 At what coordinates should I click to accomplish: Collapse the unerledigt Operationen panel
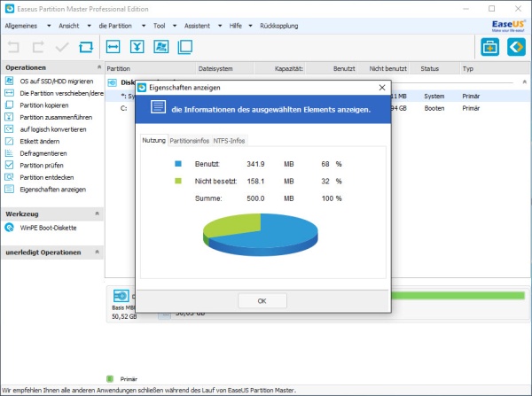pos(97,252)
